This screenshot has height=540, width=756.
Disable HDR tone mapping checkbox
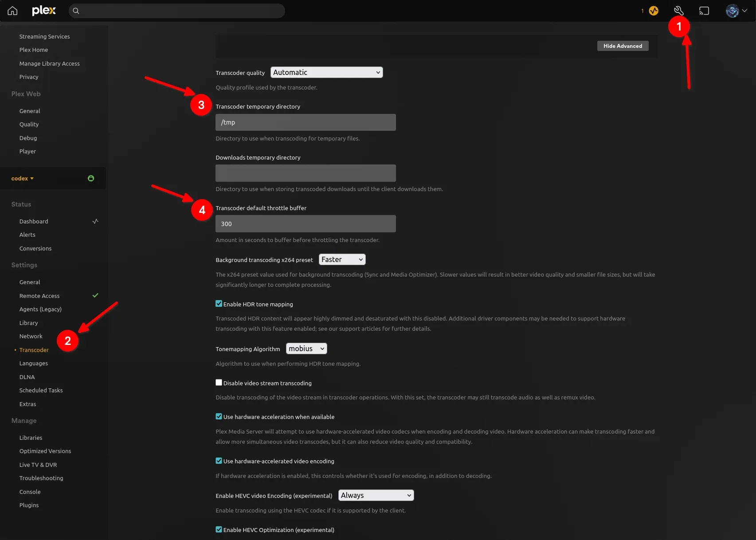[219, 304]
